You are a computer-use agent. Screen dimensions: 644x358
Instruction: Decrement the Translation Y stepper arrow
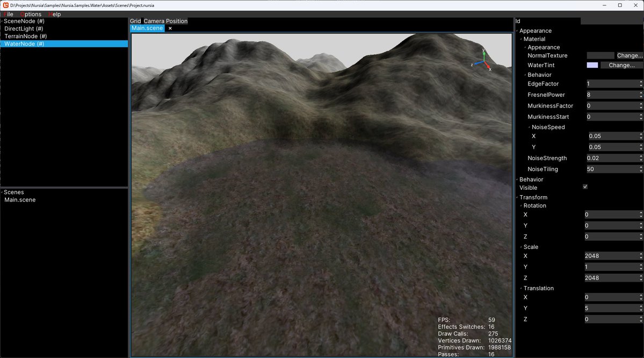[640, 310]
